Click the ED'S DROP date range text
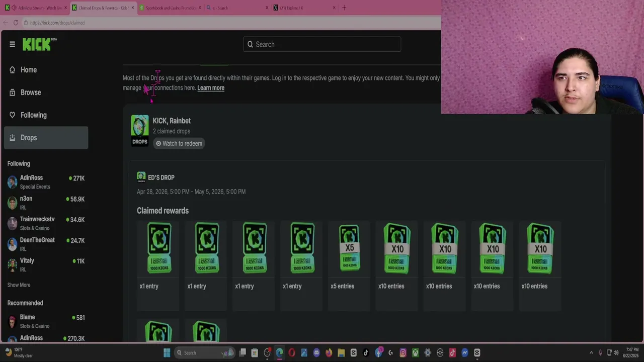The height and width of the screenshot is (362, 644). pyautogui.click(x=191, y=192)
